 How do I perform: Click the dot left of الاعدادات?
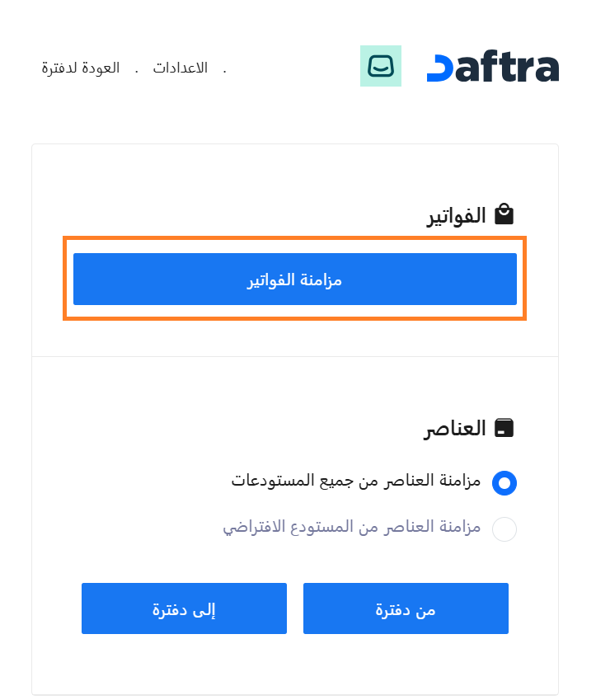[224, 69]
